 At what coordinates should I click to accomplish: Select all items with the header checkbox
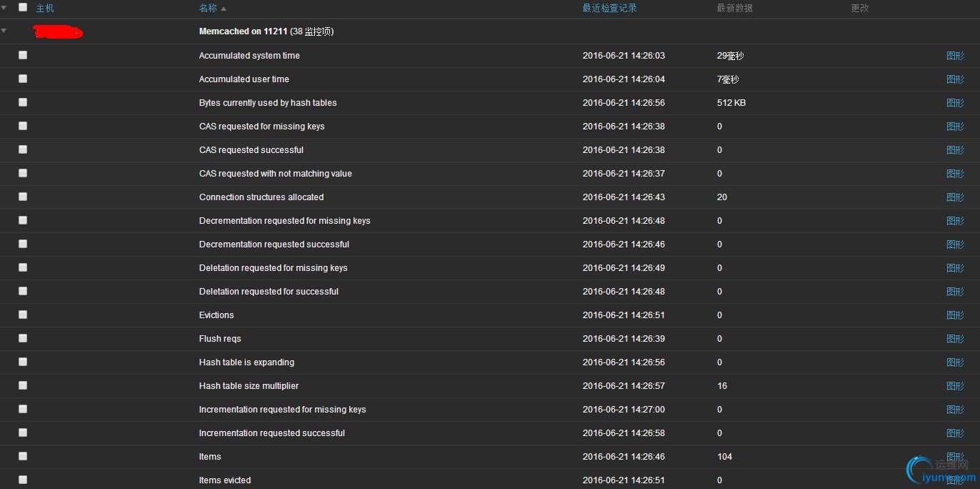pyautogui.click(x=22, y=7)
